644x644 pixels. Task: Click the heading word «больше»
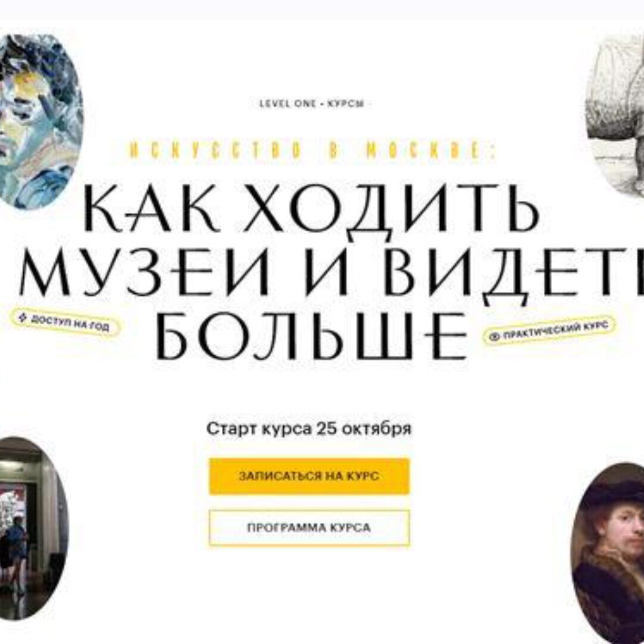(x=312, y=336)
